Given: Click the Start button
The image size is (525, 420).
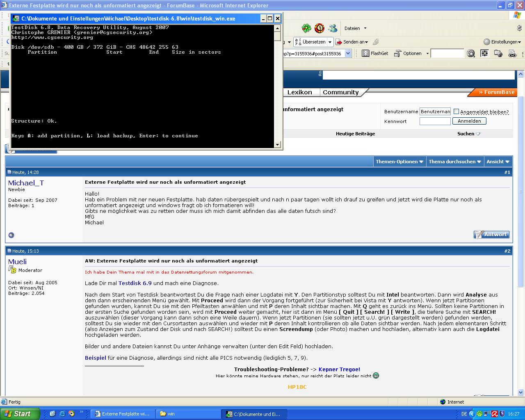Looking at the screenshot, I should (x=20, y=414).
